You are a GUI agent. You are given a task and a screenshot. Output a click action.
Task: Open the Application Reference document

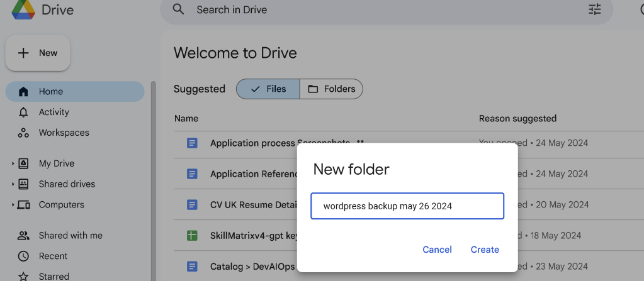click(254, 174)
